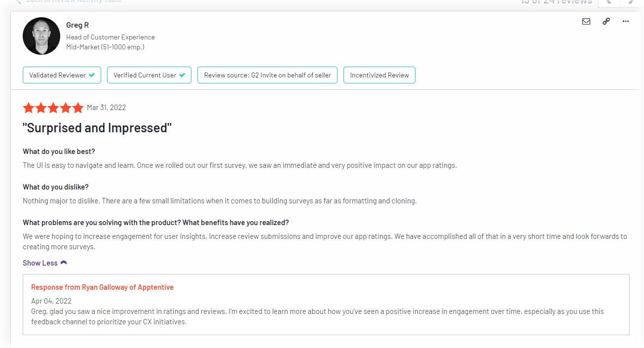Click the Validated Reviewer green checkmark

pyautogui.click(x=91, y=75)
